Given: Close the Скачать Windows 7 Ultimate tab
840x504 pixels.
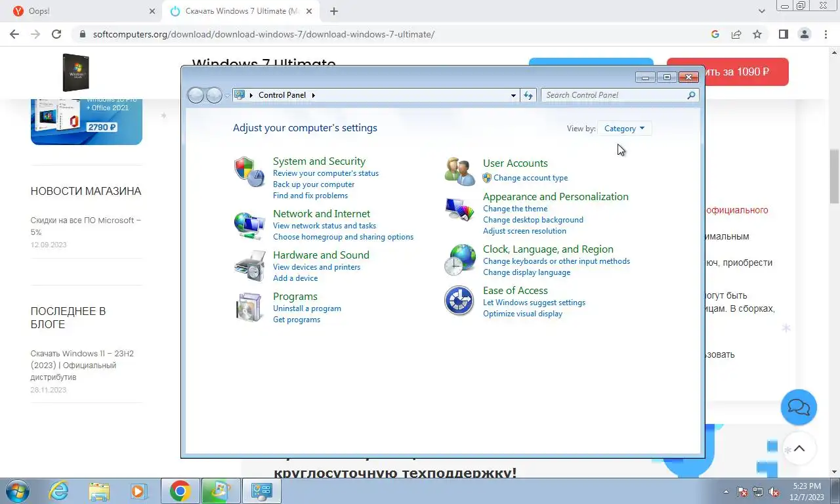Looking at the screenshot, I should (309, 11).
